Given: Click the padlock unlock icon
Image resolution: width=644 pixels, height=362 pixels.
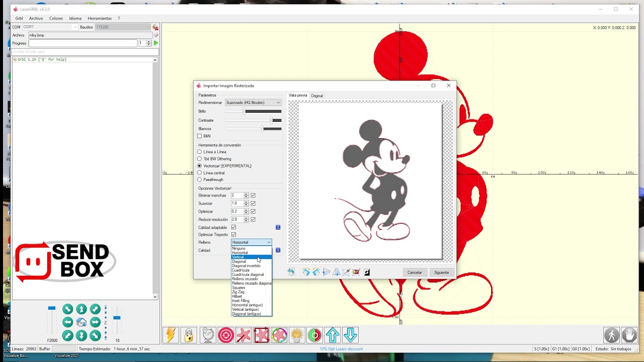Looking at the screenshot, I should pos(189,335).
